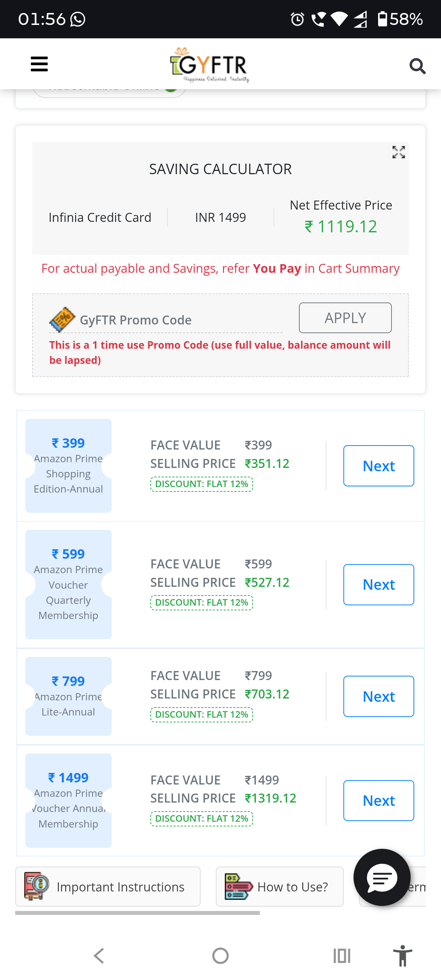
Task: Click the promo code coupon icon
Action: click(x=63, y=319)
